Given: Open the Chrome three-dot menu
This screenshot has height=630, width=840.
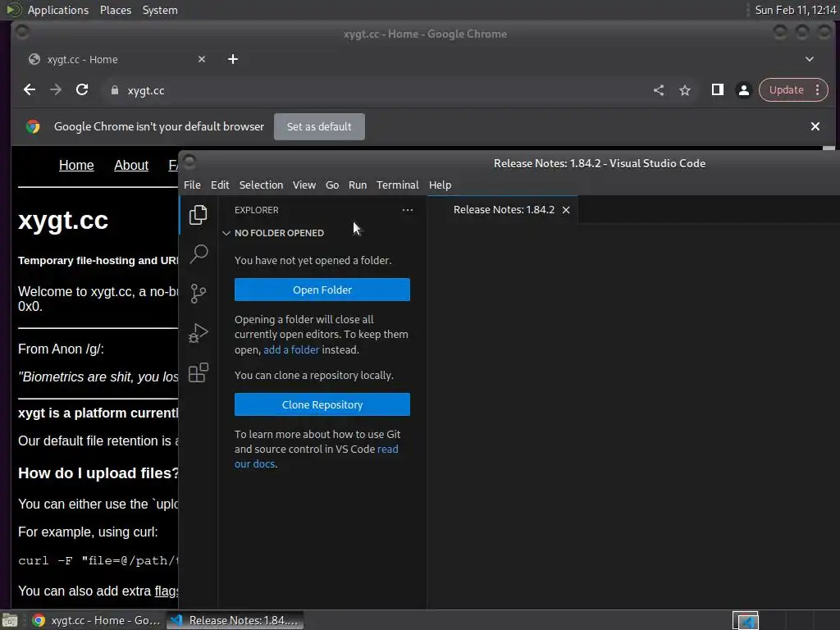Looking at the screenshot, I should tap(818, 90).
